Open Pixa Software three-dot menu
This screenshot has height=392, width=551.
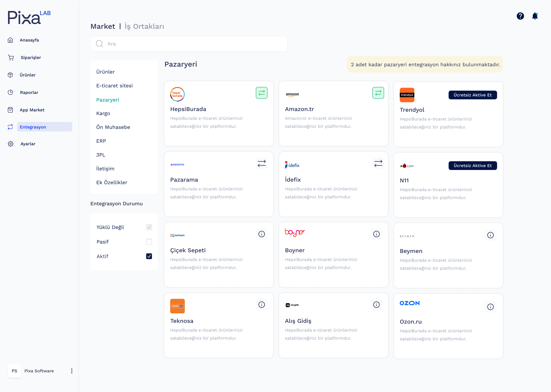(x=72, y=371)
